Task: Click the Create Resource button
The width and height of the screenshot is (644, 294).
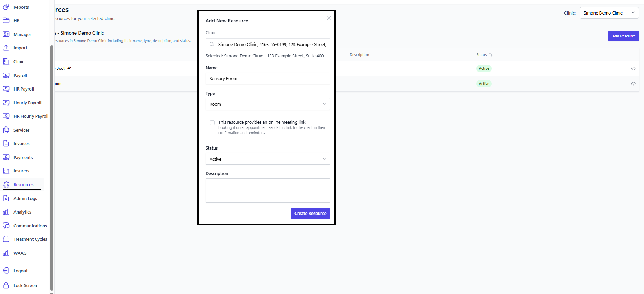Action: (x=310, y=213)
